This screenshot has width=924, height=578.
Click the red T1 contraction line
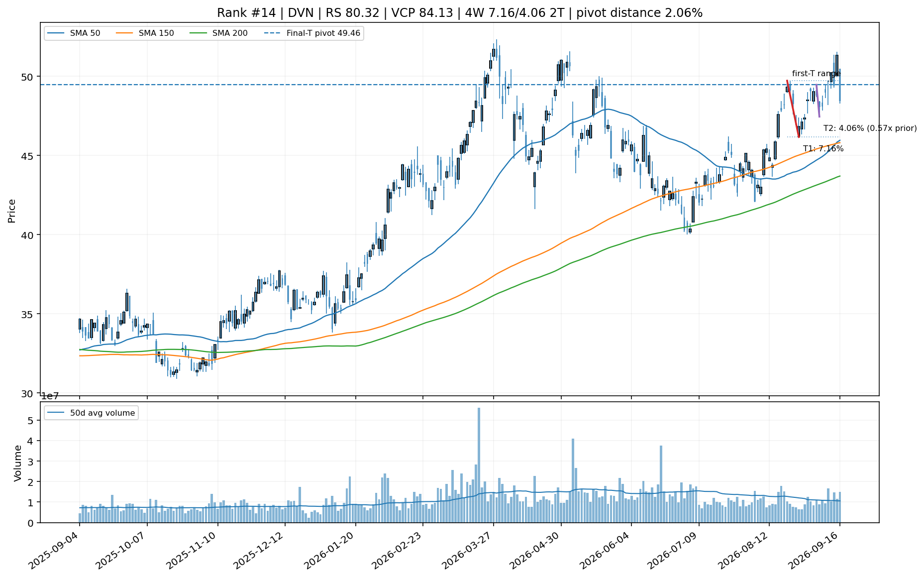point(793,109)
